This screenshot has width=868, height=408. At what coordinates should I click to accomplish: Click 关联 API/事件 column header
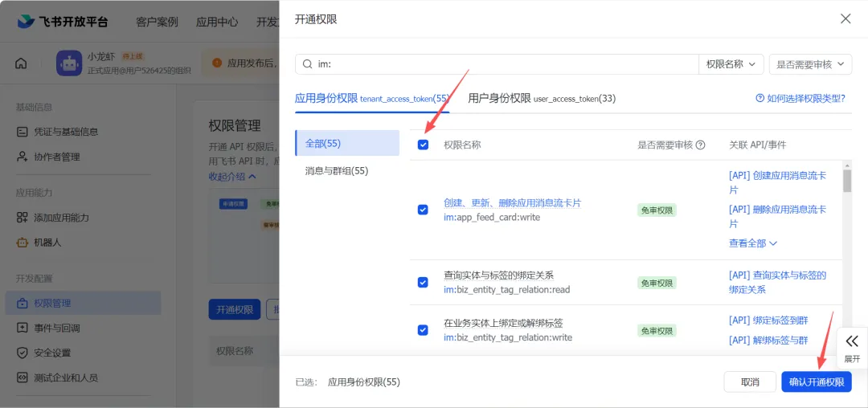point(757,145)
